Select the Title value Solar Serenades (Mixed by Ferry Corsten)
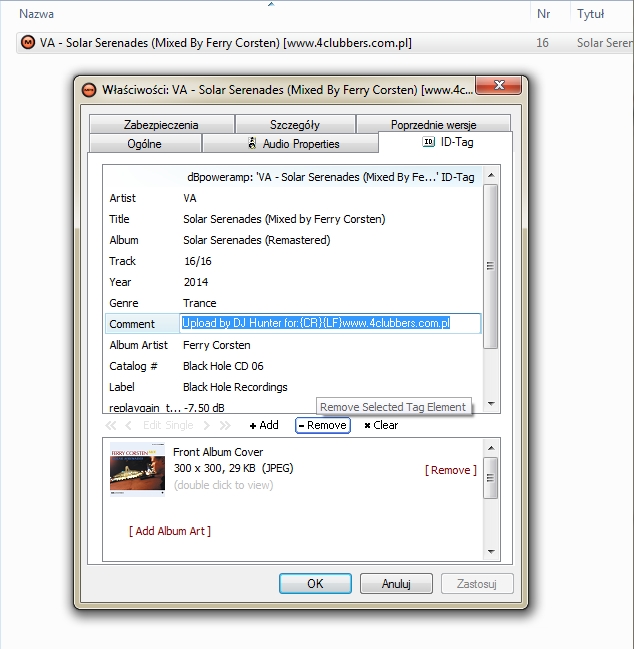The image size is (634, 649). coord(284,219)
